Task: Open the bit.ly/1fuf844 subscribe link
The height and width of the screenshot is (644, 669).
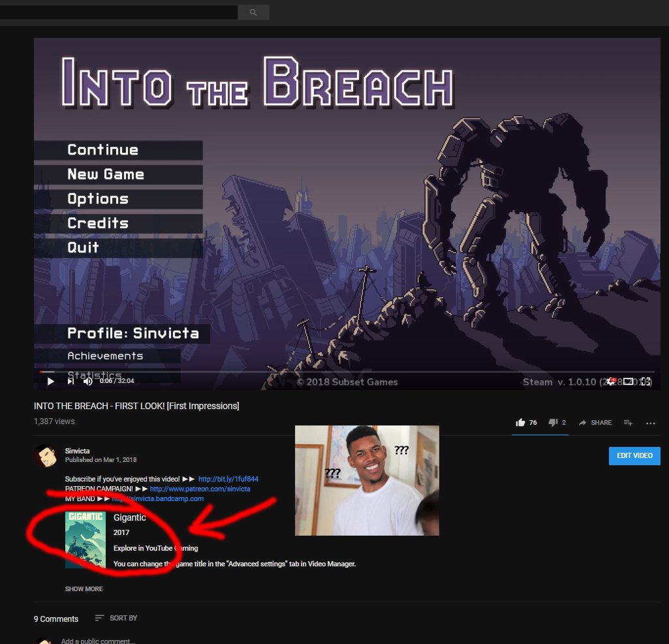Action: point(228,479)
